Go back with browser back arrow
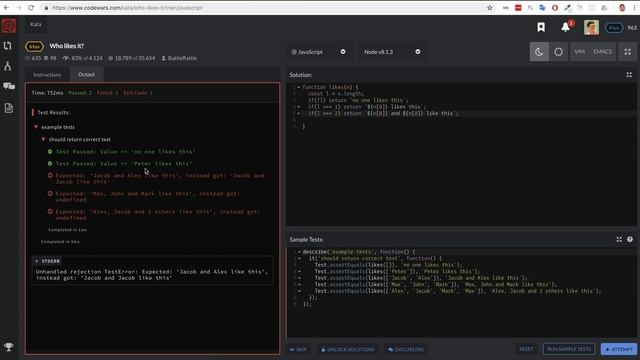 pyautogui.click(x=6, y=8)
